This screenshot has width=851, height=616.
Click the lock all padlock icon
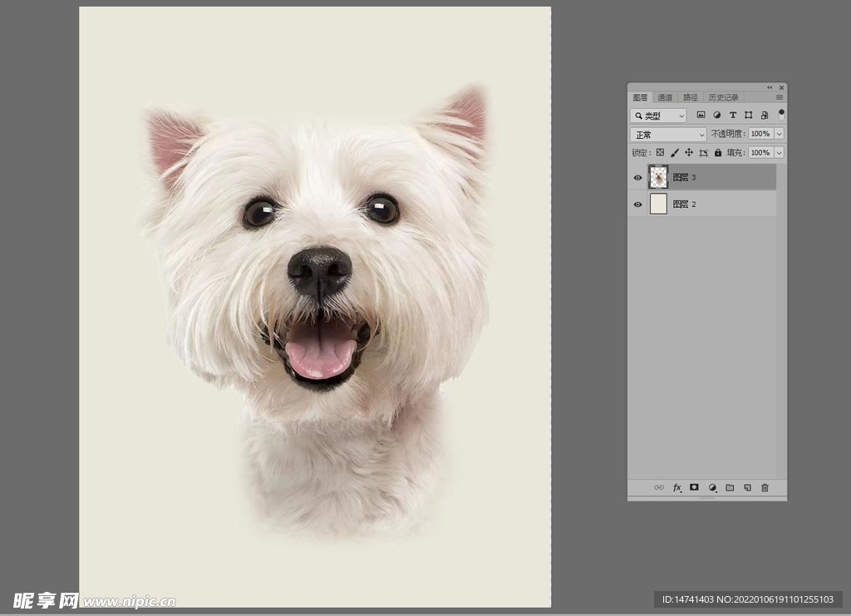718,153
